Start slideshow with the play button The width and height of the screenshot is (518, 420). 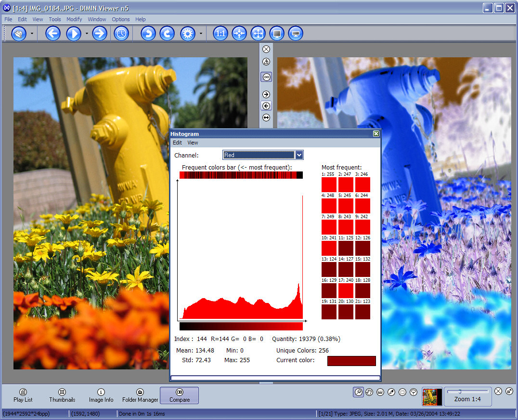point(73,34)
